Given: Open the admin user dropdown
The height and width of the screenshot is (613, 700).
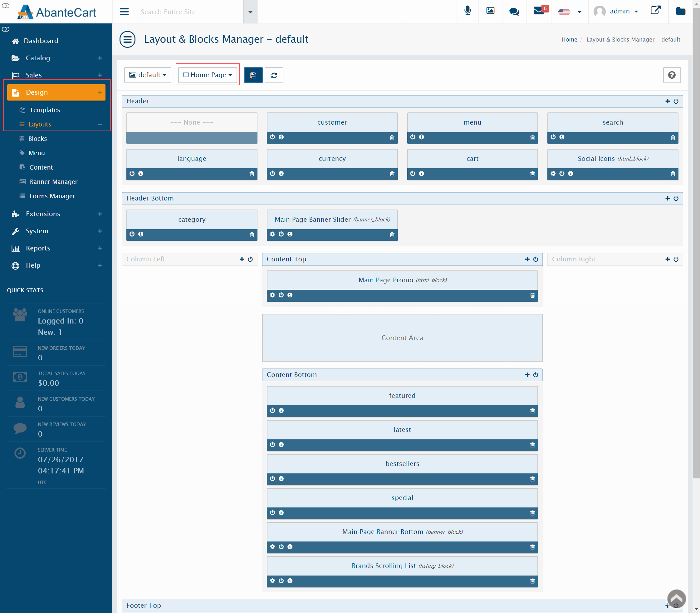Looking at the screenshot, I should 616,11.
